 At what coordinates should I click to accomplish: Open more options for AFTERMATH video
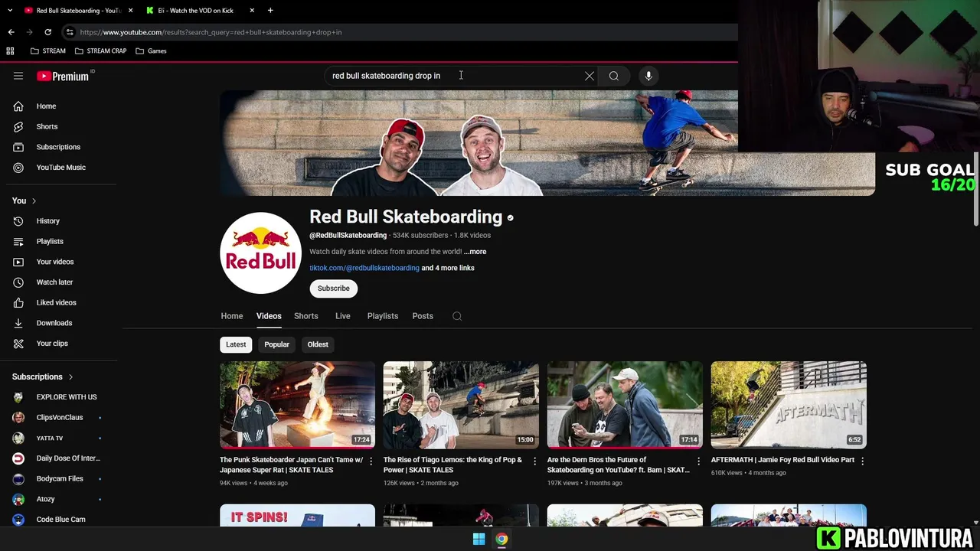(862, 461)
